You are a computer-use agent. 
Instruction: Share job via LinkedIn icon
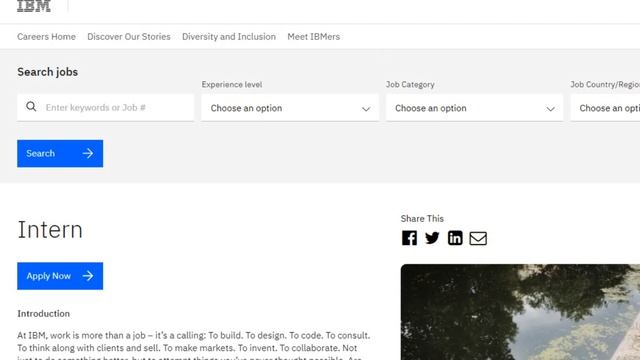click(x=455, y=238)
